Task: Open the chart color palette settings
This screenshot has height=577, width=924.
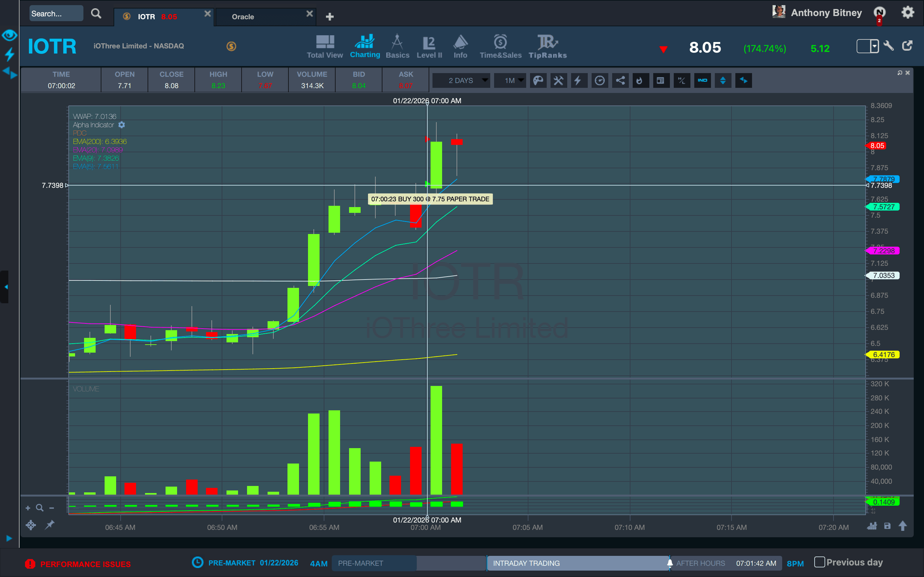Action: [x=538, y=80]
